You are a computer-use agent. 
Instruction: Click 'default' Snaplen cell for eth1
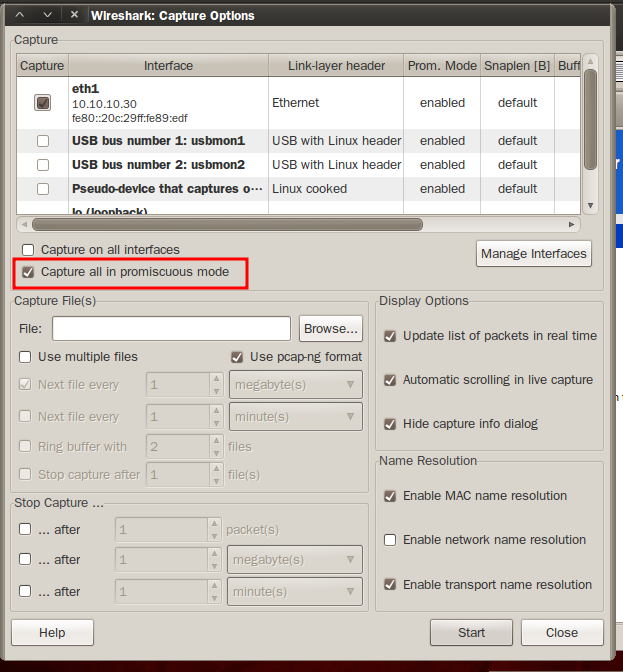[x=517, y=103]
